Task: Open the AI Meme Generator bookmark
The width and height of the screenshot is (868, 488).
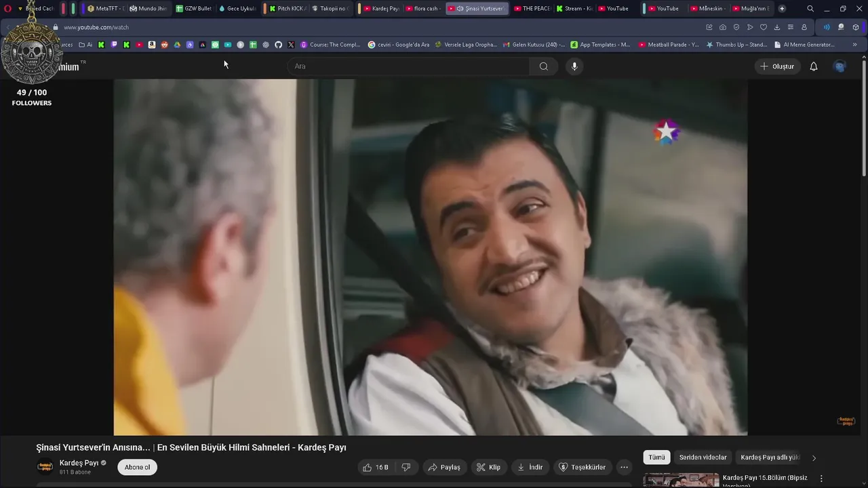Action: point(804,45)
